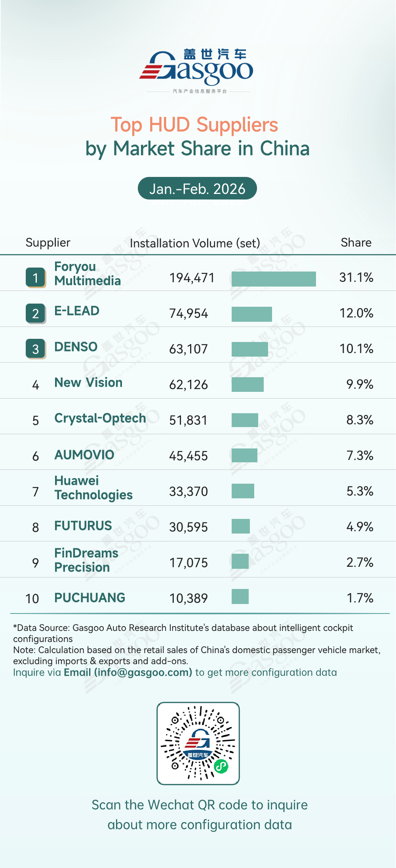Screen dimensions: 396x868
Task: Click the Foryou Multimedia volume bar
Action: click(274, 279)
